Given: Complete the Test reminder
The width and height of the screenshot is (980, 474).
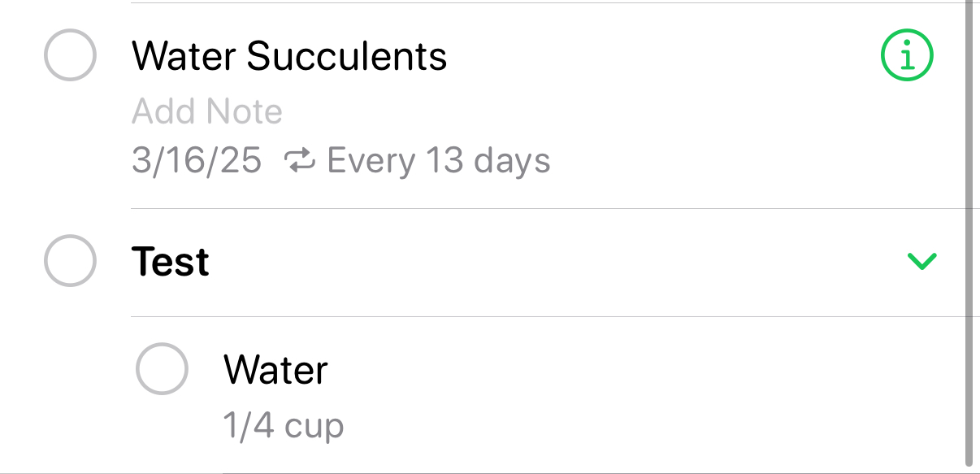Looking at the screenshot, I should [70, 261].
